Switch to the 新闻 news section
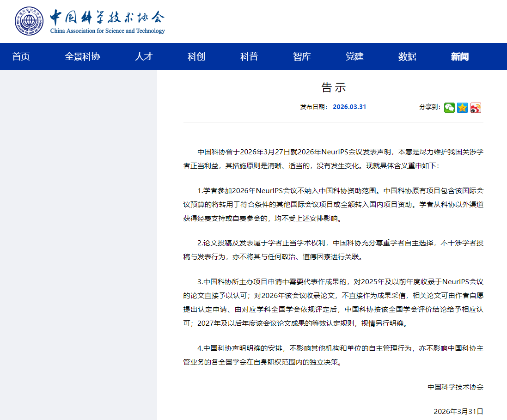 (460, 56)
